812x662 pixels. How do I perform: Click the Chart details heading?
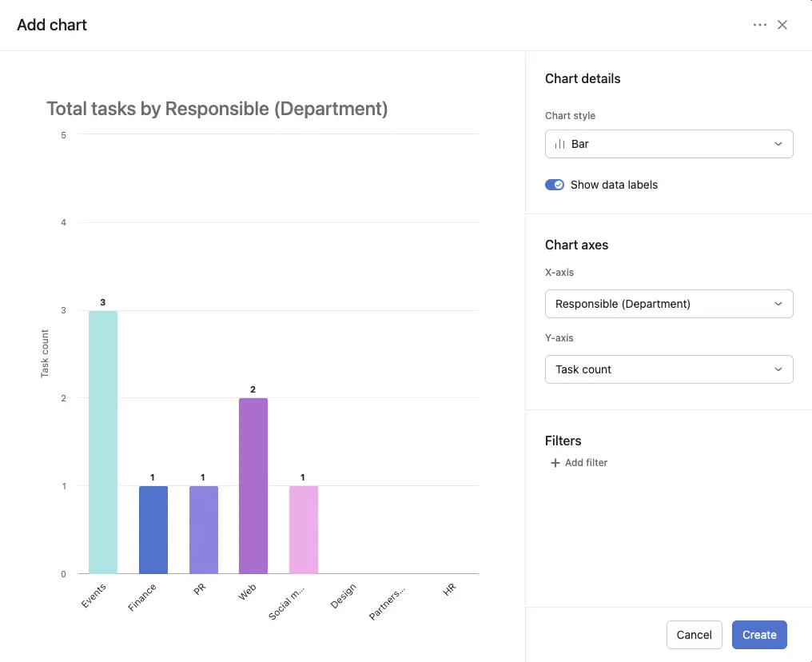coord(583,78)
